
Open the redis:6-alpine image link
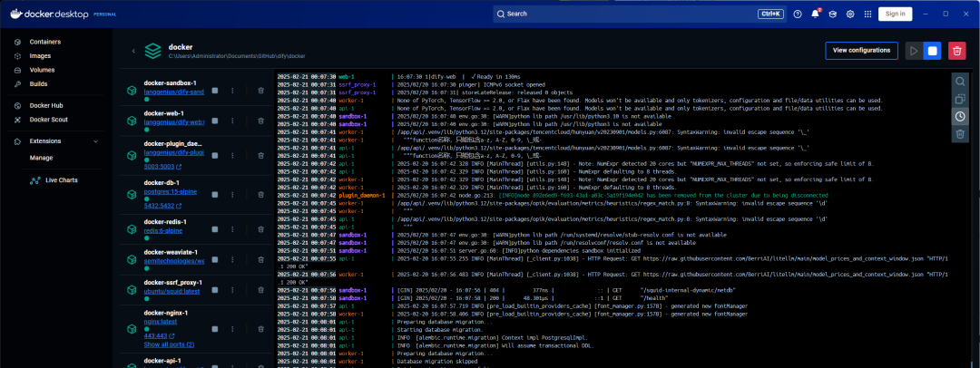[162, 230]
